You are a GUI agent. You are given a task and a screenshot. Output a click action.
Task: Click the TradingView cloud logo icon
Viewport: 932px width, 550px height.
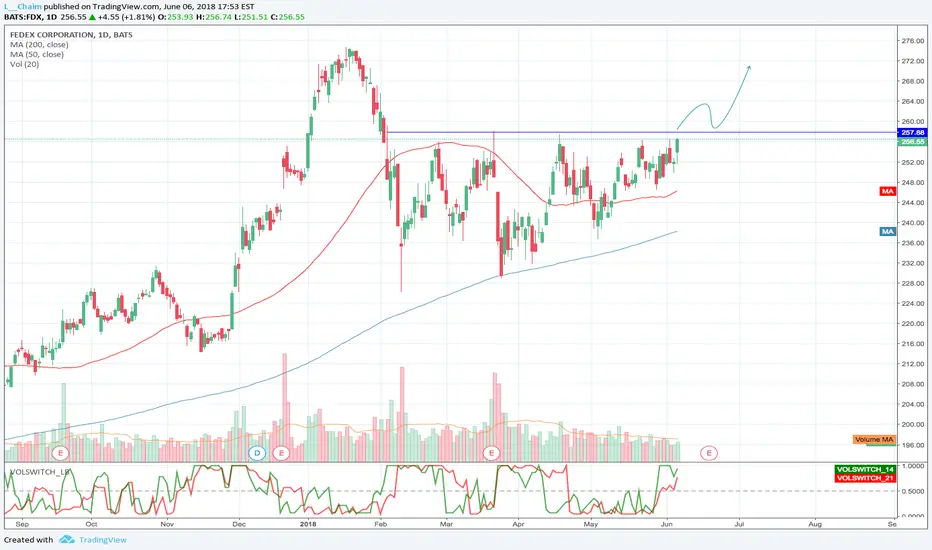[67, 539]
